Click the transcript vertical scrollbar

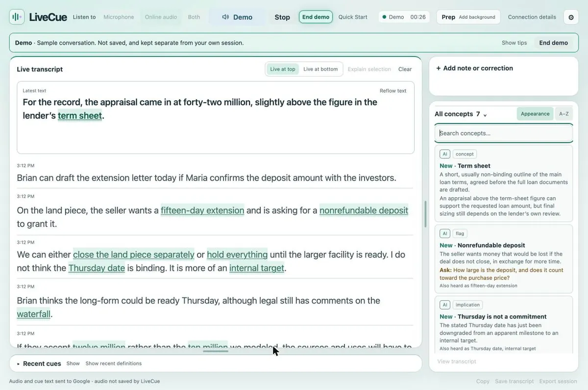[425, 214]
